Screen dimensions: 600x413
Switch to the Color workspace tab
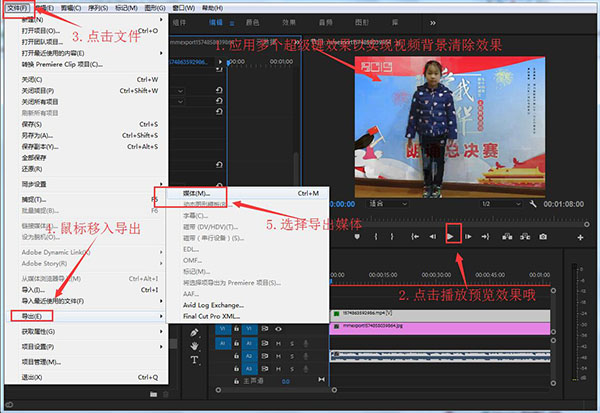[x=253, y=23]
